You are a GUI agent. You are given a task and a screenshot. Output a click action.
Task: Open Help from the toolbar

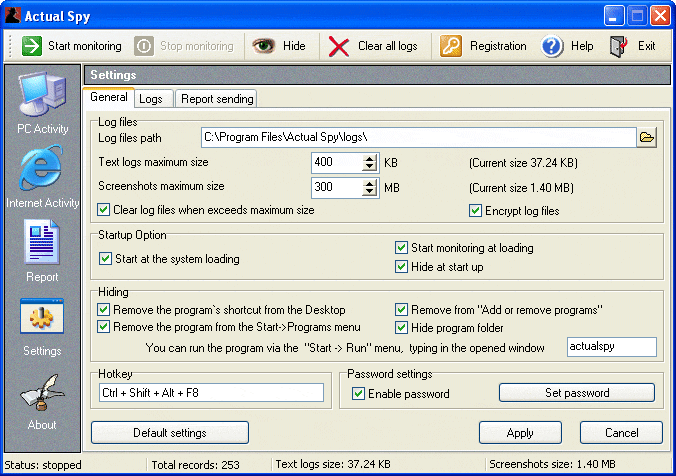pos(553,46)
